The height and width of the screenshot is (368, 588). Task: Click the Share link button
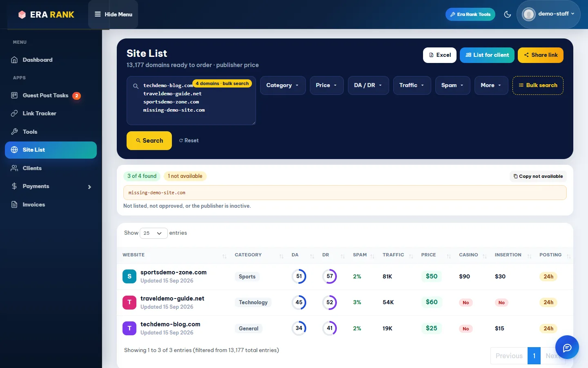540,55
